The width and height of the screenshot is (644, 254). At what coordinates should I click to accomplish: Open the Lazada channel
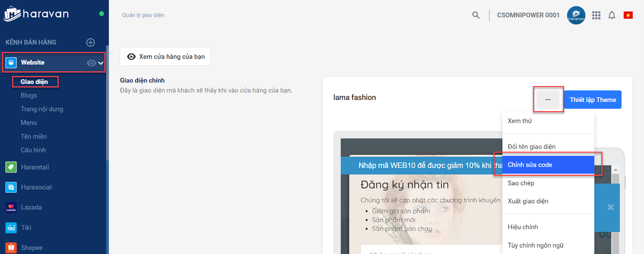pos(31,207)
